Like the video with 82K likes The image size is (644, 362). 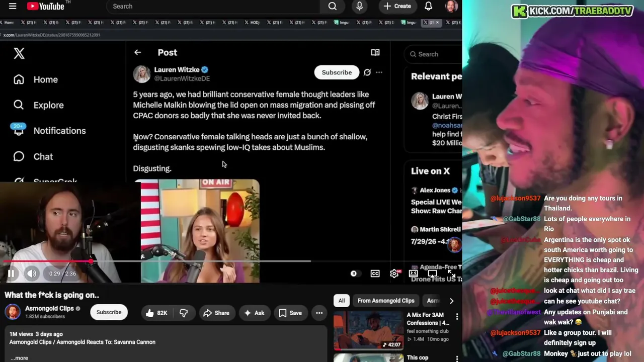pos(156,313)
